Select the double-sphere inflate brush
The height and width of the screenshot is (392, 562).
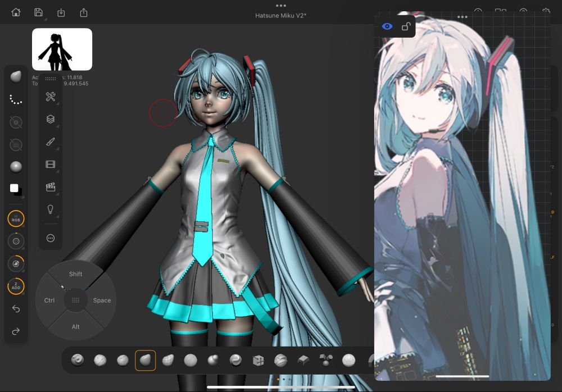[213, 360]
